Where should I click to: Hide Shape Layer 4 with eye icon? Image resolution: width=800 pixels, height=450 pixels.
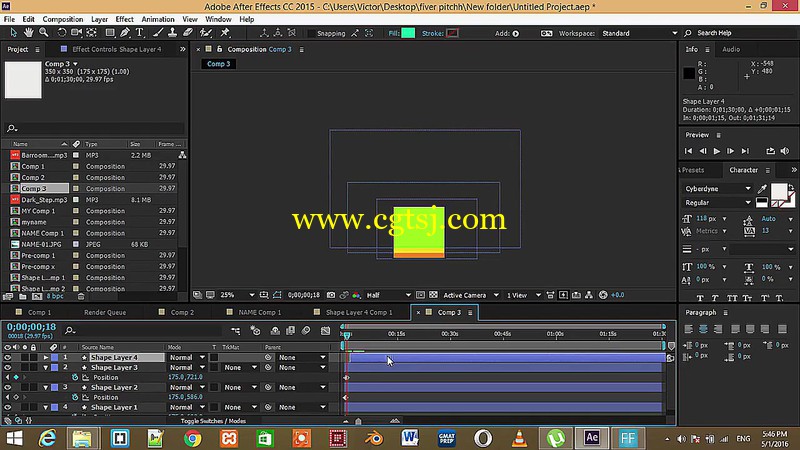pos(8,358)
